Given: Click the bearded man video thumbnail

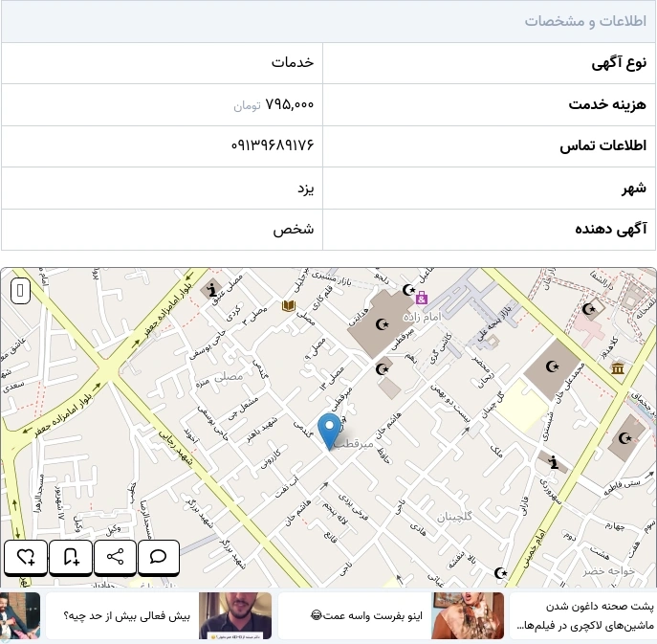Looking at the screenshot, I should tap(235, 616).
